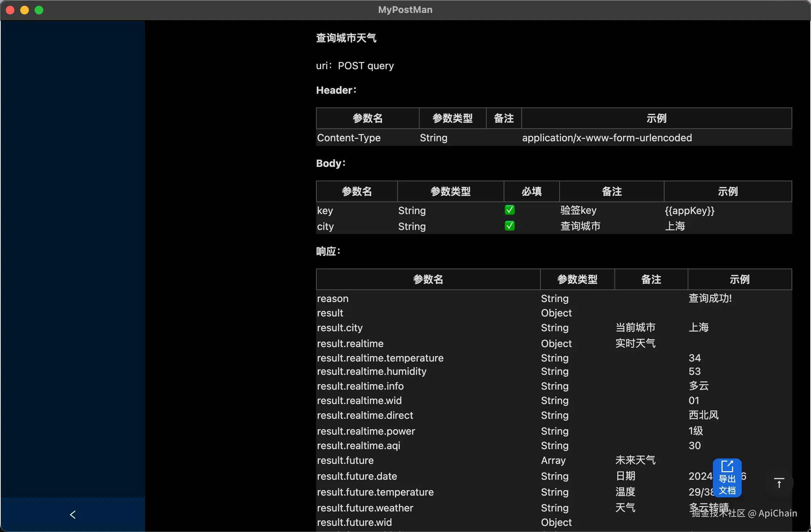Click the scroll-to-top arrow button
Viewport: 811px width, 532px height.
click(779, 483)
